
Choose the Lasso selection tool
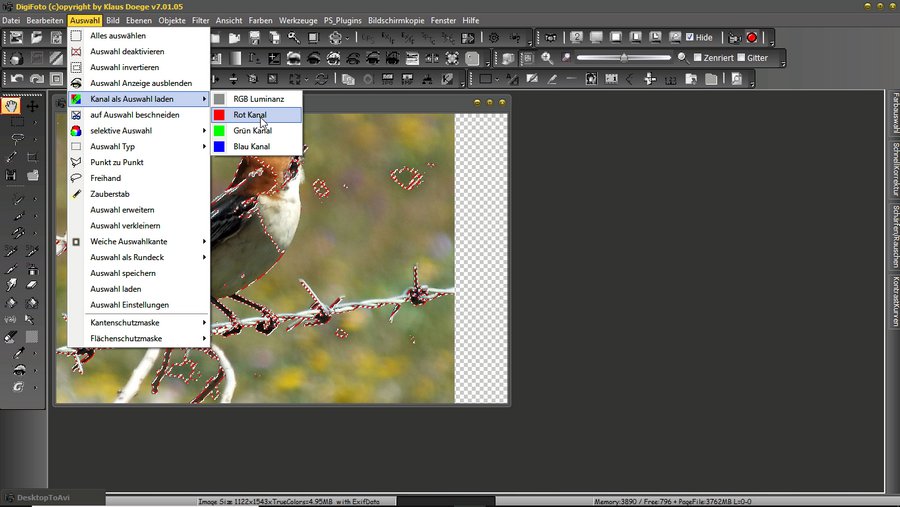[x=17, y=139]
